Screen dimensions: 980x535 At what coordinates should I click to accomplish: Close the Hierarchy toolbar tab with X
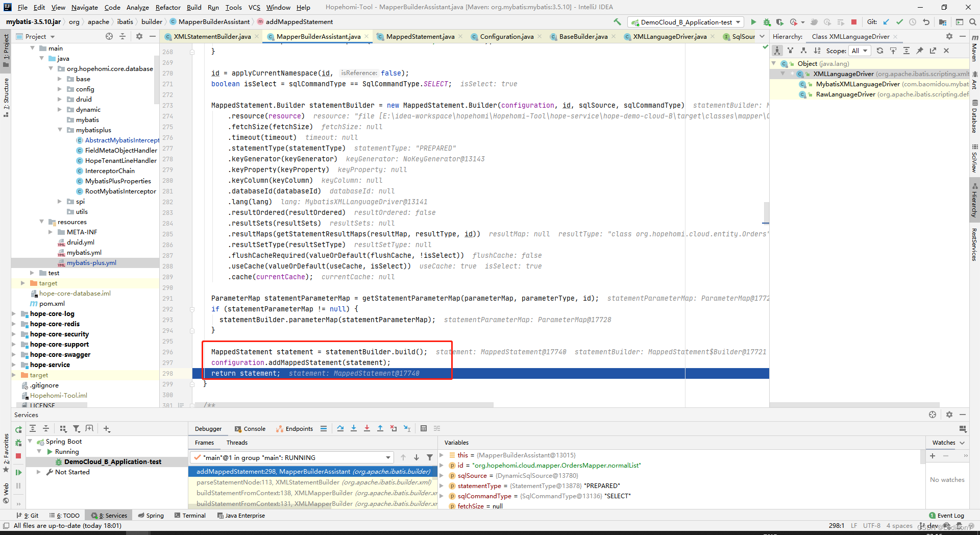(946, 51)
